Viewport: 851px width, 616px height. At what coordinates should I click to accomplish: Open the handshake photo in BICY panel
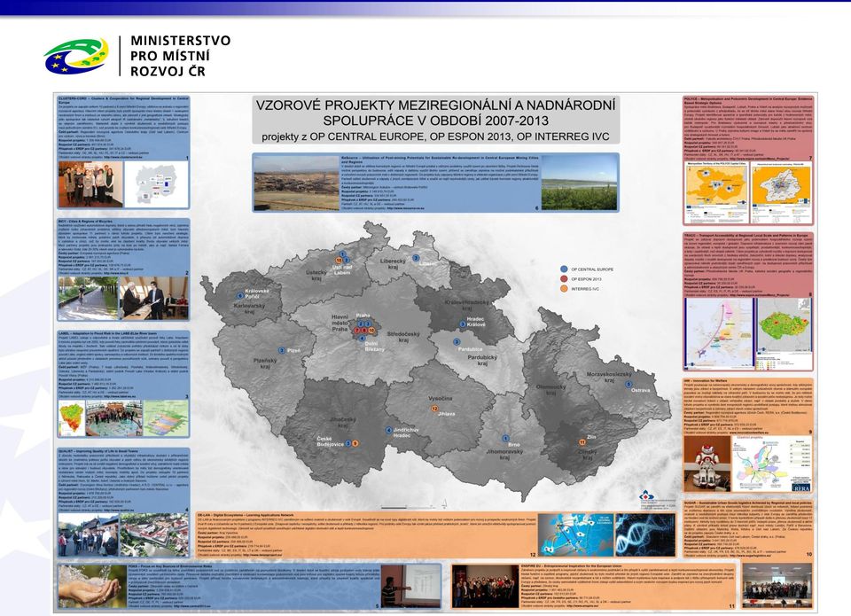(x=153, y=299)
